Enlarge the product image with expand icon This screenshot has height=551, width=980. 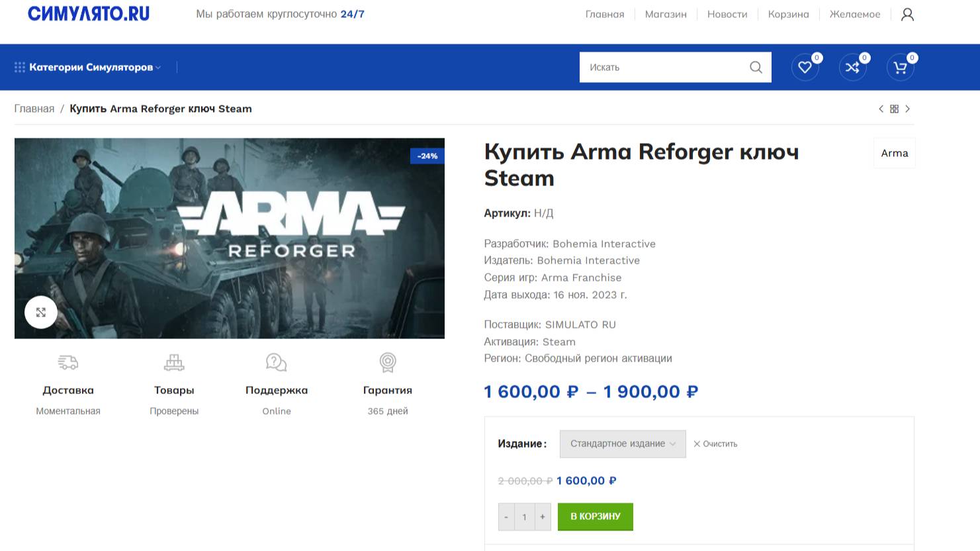pos(41,312)
